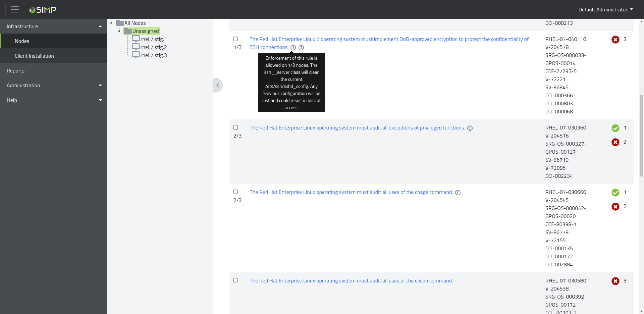This screenshot has width=644, height=314.
Task: Check the chcon command rule checkbox
Action: 235,280
